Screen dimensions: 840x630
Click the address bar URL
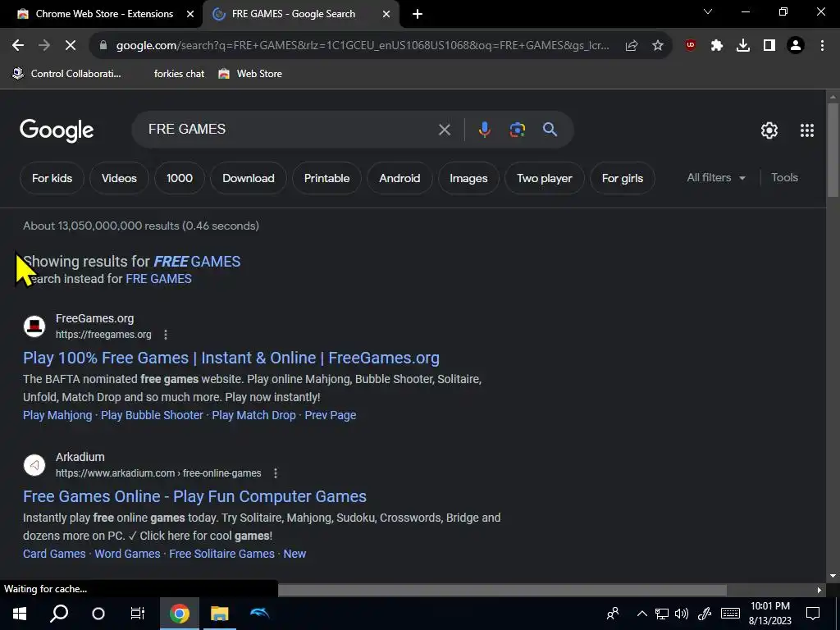(x=362, y=46)
